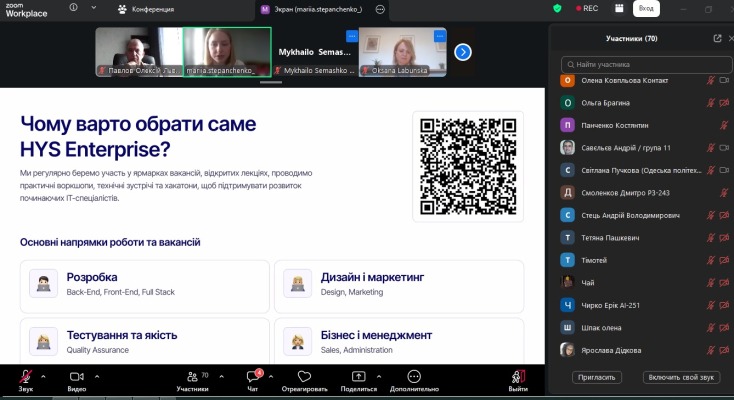Screen dimensions: 734x400
Task: Click the Дизайн і маркетинг card
Action: (399, 286)
